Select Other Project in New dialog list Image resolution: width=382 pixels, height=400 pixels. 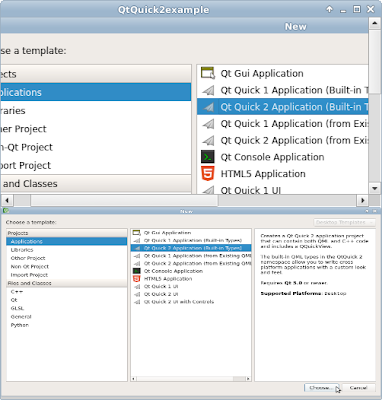67,258
